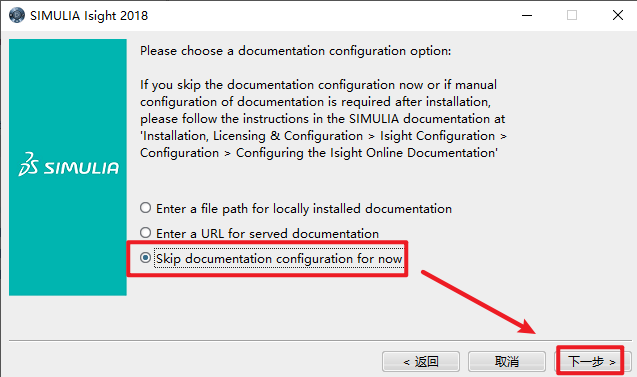This screenshot has width=637, height=377.
Task: Click the 'Enter a file path for locally installed documentation' label
Action: [304, 208]
